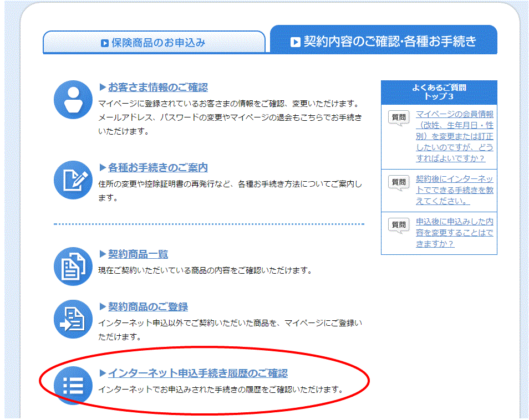The image size is (529, 420).
Task: Open FAQ link 申込後に申込みした内容を変更
Action: pyautogui.click(x=455, y=233)
